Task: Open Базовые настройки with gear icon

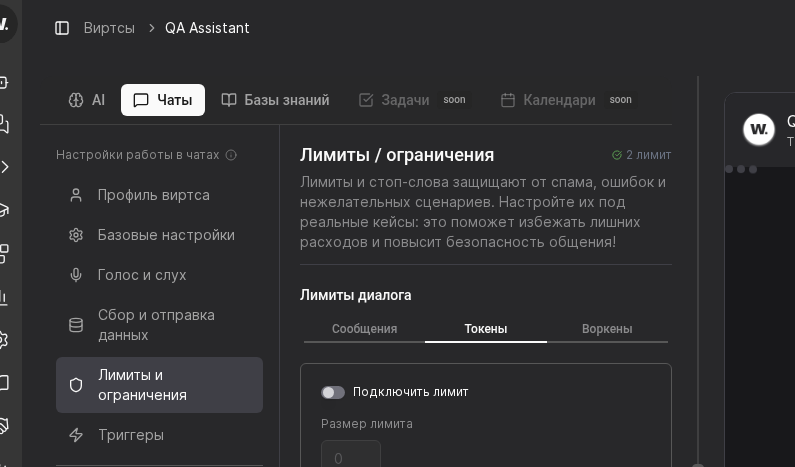Action: tap(165, 235)
